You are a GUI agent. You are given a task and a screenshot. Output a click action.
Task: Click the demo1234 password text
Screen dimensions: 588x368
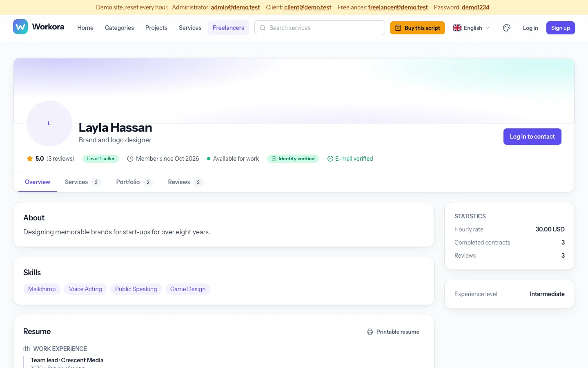click(476, 7)
